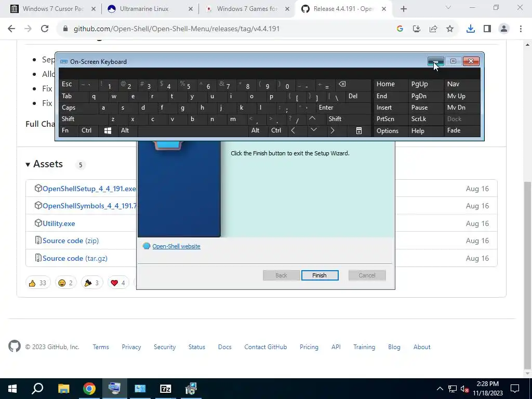Share this page icon

tap(433, 29)
